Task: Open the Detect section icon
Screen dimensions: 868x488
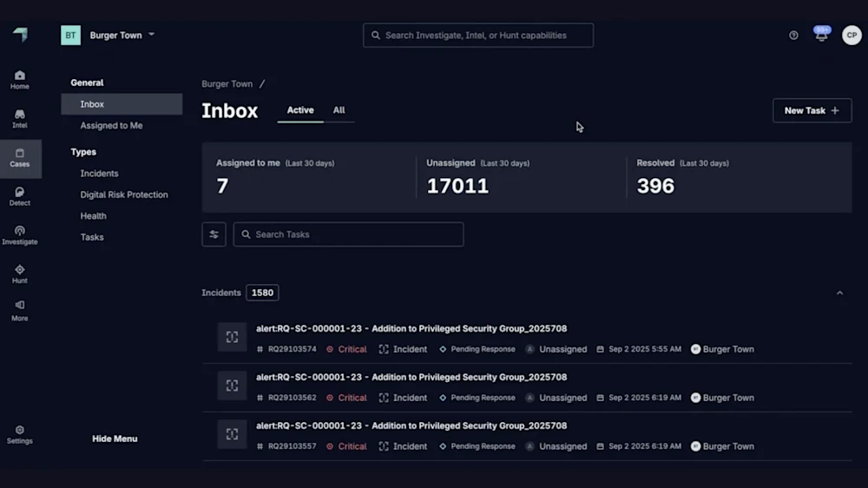Action: pos(19,195)
